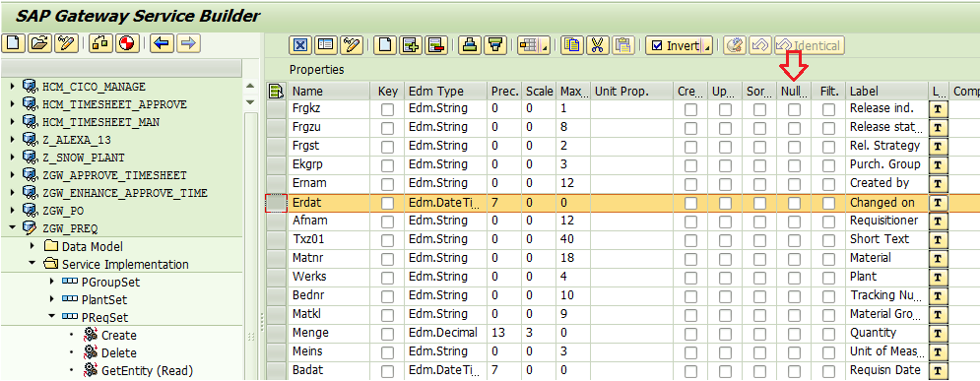The image size is (980, 381).
Task: Click the Forward arrow icon
Action: 187,43
